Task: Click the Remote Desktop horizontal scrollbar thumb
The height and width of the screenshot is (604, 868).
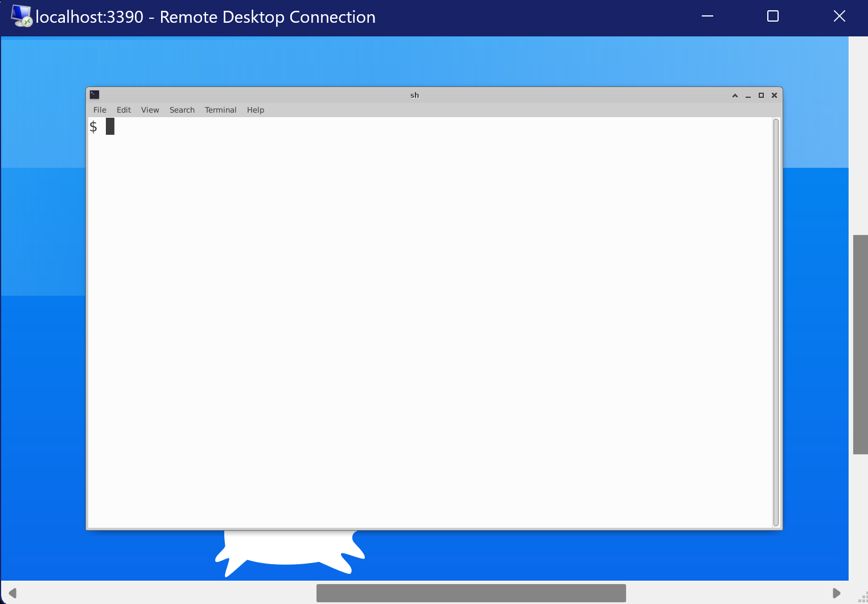Action: [471, 593]
